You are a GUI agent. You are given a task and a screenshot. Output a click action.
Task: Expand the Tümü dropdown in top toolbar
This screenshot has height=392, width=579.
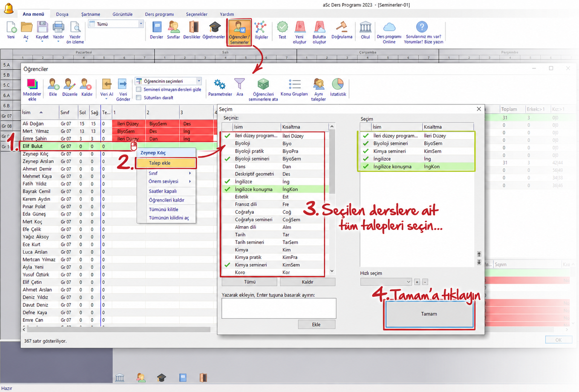[141, 24]
